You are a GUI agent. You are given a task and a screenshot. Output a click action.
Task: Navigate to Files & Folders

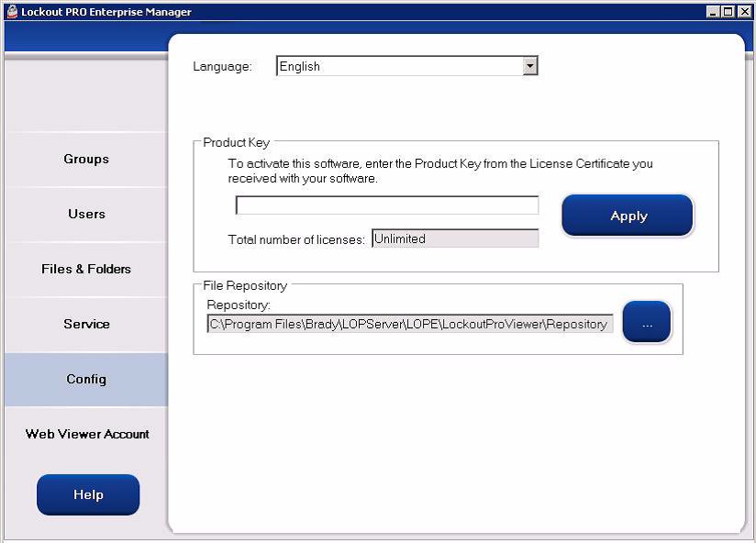coord(85,269)
